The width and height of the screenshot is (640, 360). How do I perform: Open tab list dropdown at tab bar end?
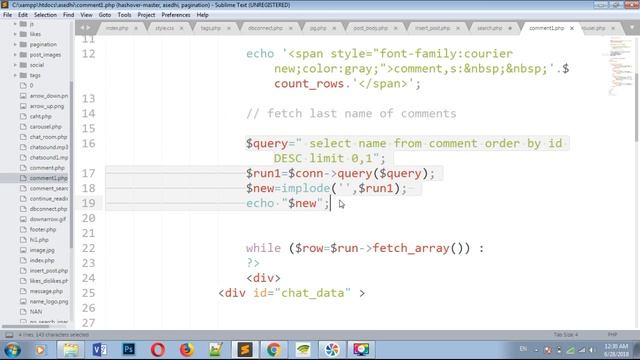(632, 28)
